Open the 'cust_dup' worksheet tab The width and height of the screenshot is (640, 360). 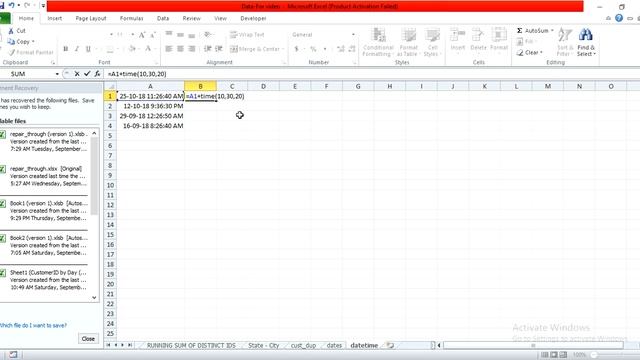click(x=303, y=345)
